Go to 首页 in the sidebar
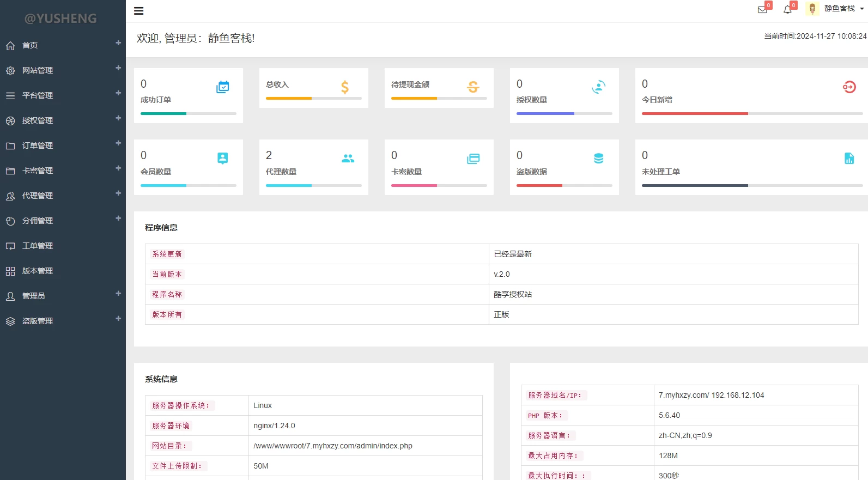 point(30,45)
